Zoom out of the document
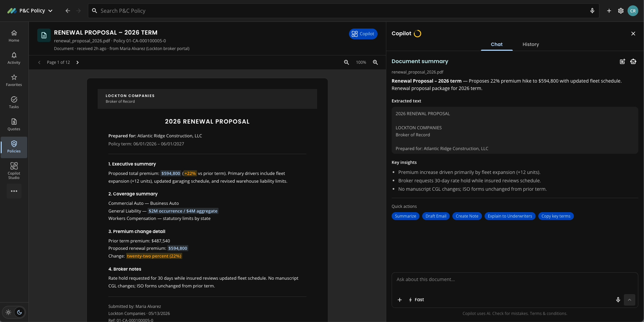The height and width of the screenshot is (322, 644). (346, 62)
